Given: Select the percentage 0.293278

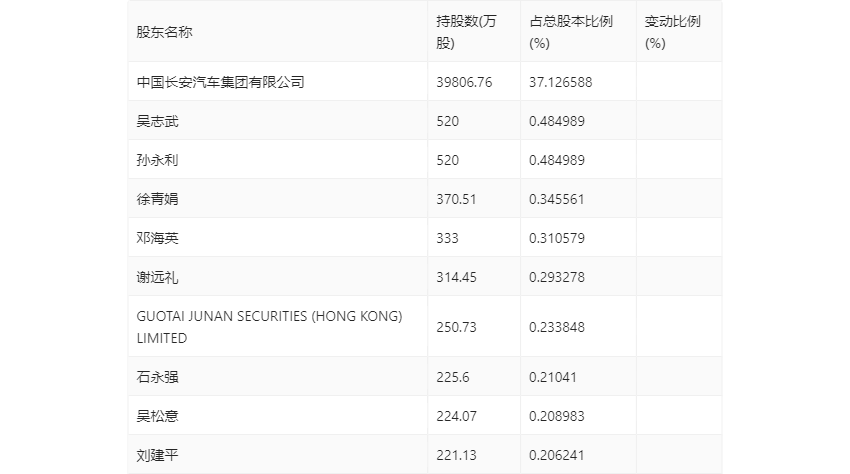Looking at the screenshot, I should tap(557, 277).
